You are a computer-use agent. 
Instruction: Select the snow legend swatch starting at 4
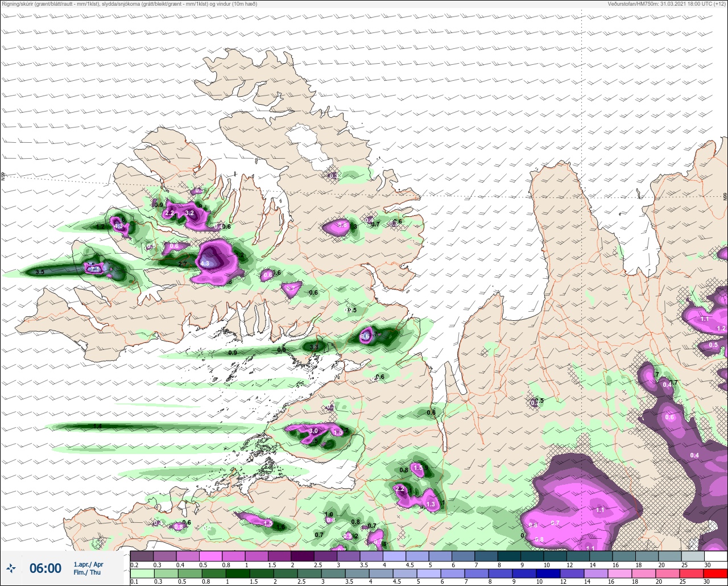click(x=394, y=556)
